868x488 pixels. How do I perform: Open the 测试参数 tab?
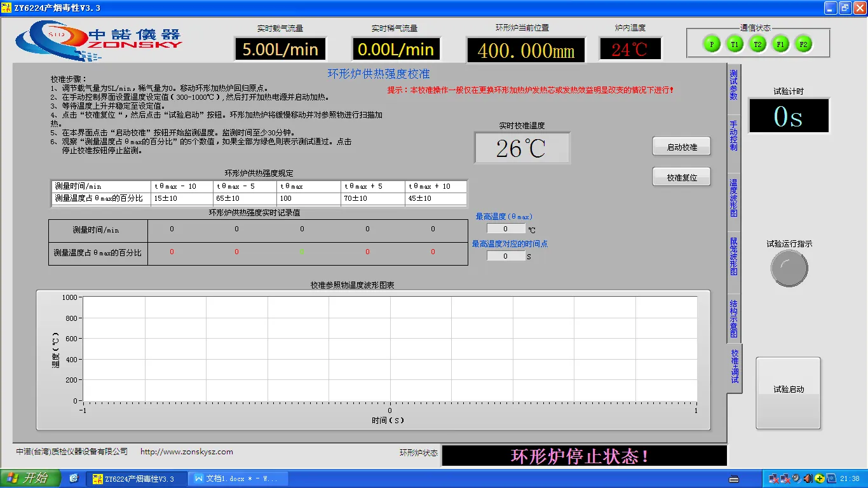tap(734, 85)
